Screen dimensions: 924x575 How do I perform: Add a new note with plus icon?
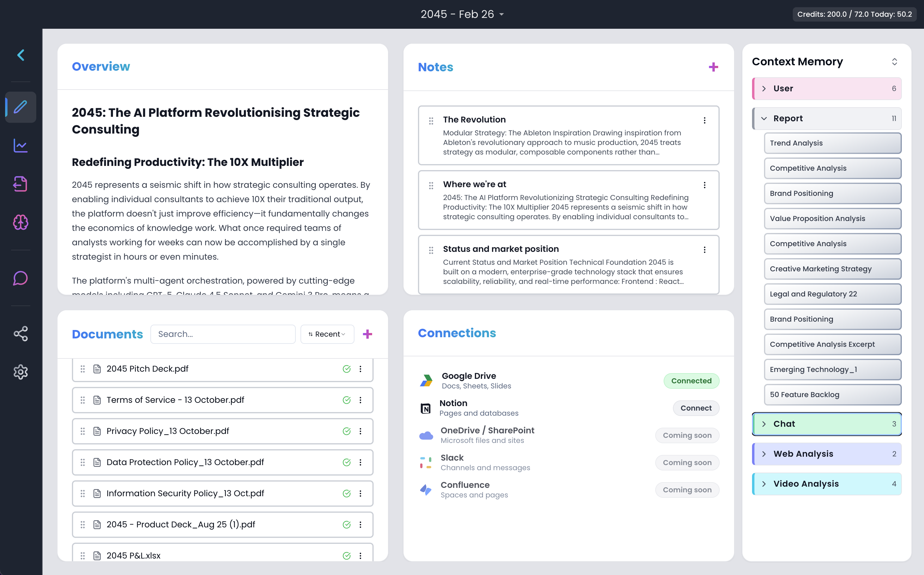pos(713,67)
